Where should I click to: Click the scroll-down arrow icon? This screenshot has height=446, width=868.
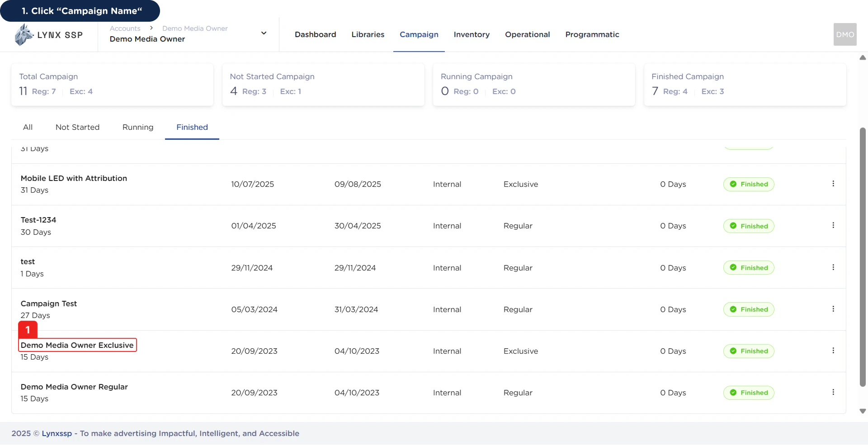coord(862,411)
